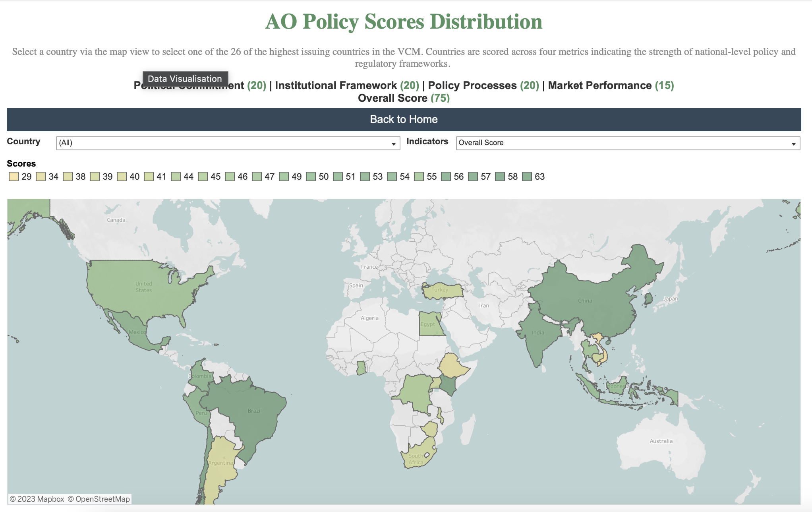Click the Back to Home button
The image size is (812, 512).
[404, 119]
